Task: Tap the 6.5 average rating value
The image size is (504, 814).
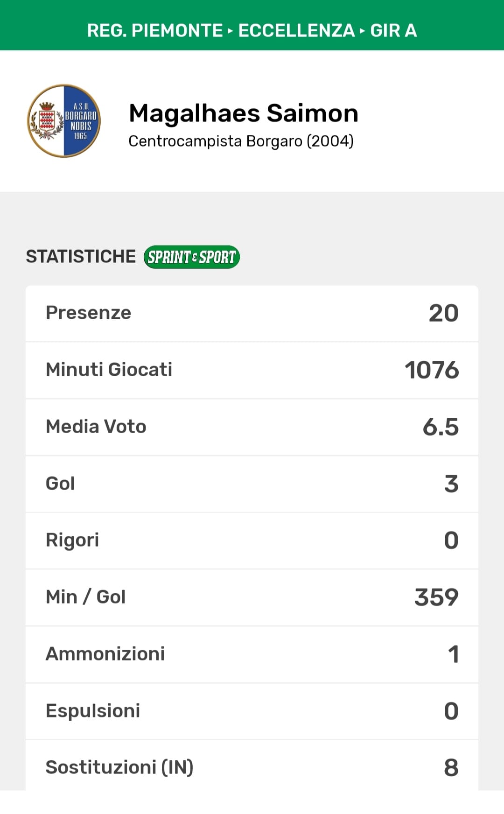Action: pos(441,427)
